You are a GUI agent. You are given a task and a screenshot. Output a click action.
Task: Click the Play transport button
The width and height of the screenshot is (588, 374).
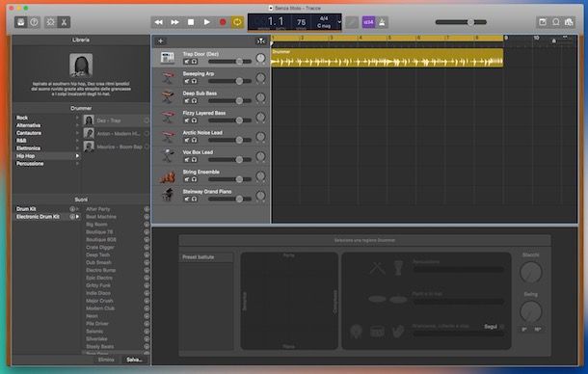[x=206, y=22]
